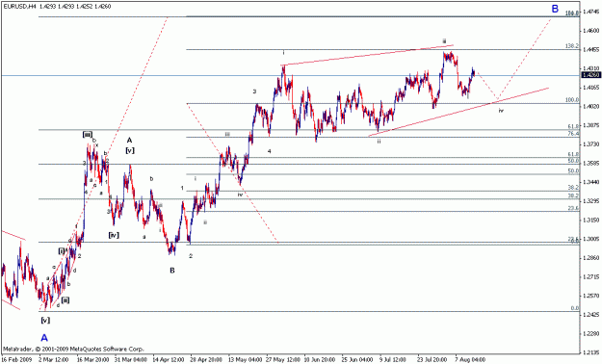Click the 27 May 12:00 date label
The height and width of the screenshot is (364, 602).
282,360
